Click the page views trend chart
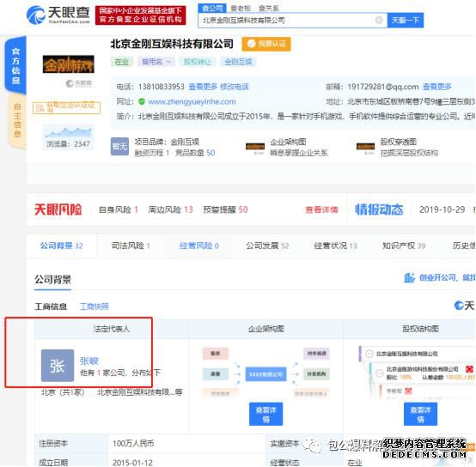The width and height of the screenshot is (476, 467). coord(68,132)
